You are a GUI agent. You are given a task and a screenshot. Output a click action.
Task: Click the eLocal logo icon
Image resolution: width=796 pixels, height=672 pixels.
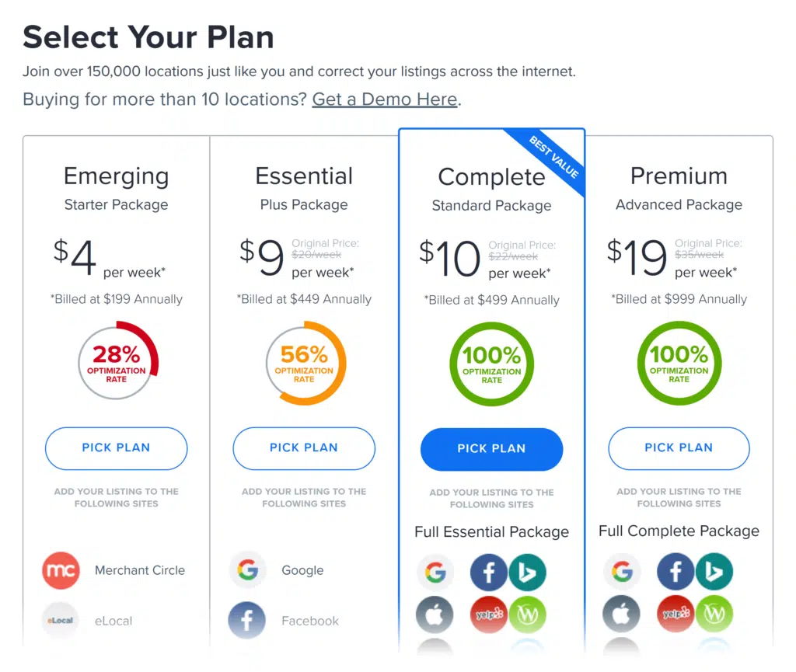61,621
